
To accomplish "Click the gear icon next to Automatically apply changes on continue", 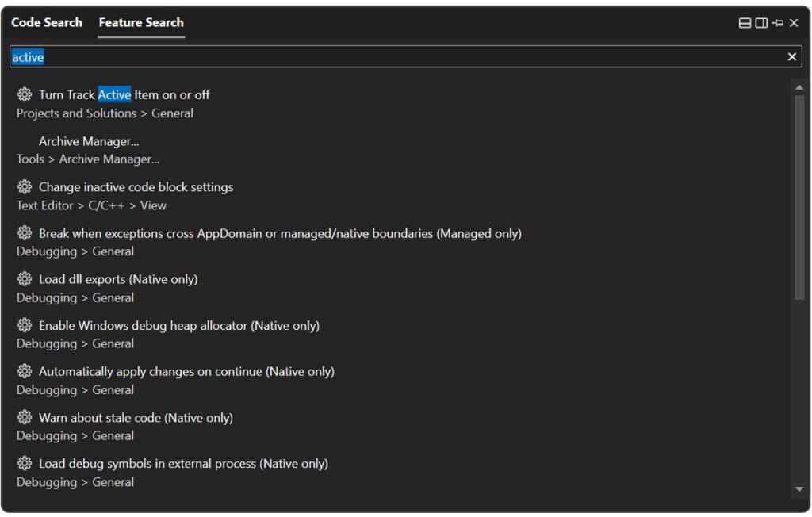I will [x=24, y=371].
